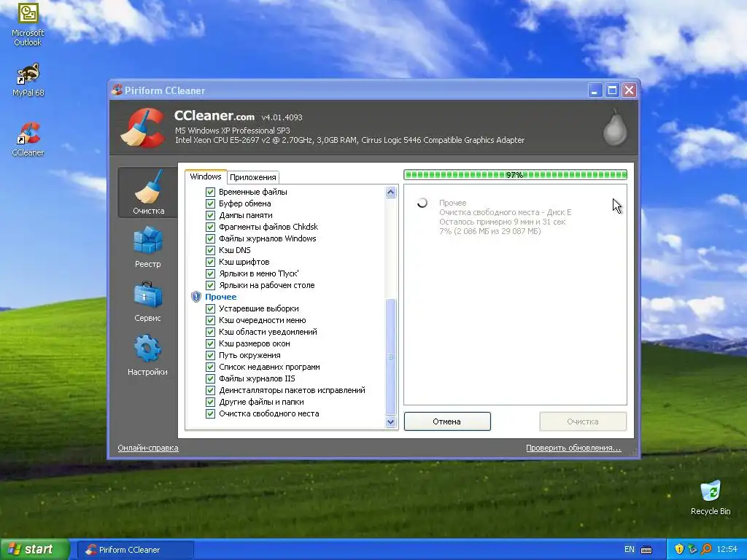The height and width of the screenshot is (560, 747).
Task: Click the Отмена cancel button
Action: pyautogui.click(x=447, y=421)
